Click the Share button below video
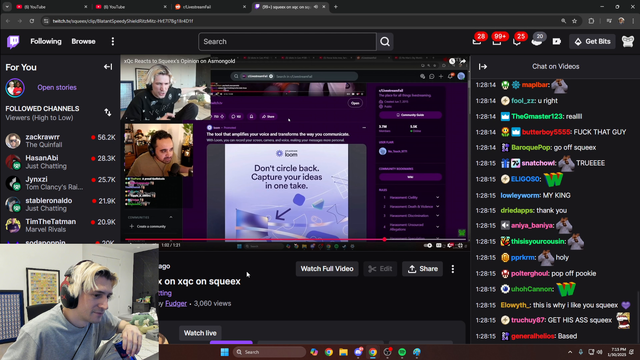Image resolution: width=640 pixels, height=360 pixels. click(422, 269)
